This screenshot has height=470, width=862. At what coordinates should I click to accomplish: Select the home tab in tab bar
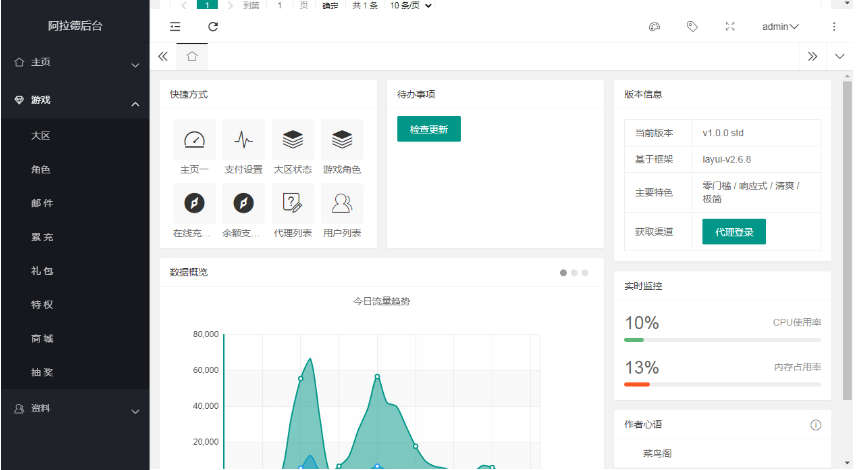[x=192, y=57]
